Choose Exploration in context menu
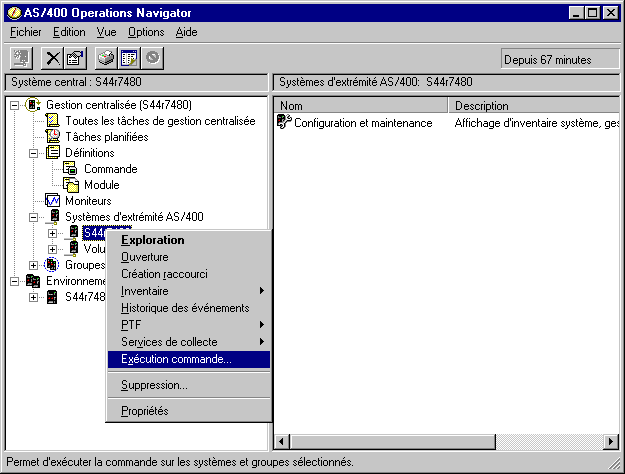 [x=189, y=240]
